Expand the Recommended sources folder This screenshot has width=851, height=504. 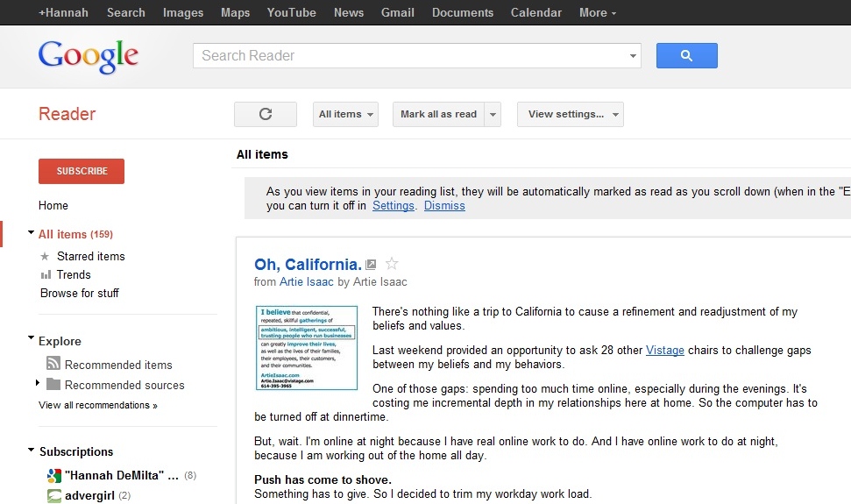coord(38,384)
